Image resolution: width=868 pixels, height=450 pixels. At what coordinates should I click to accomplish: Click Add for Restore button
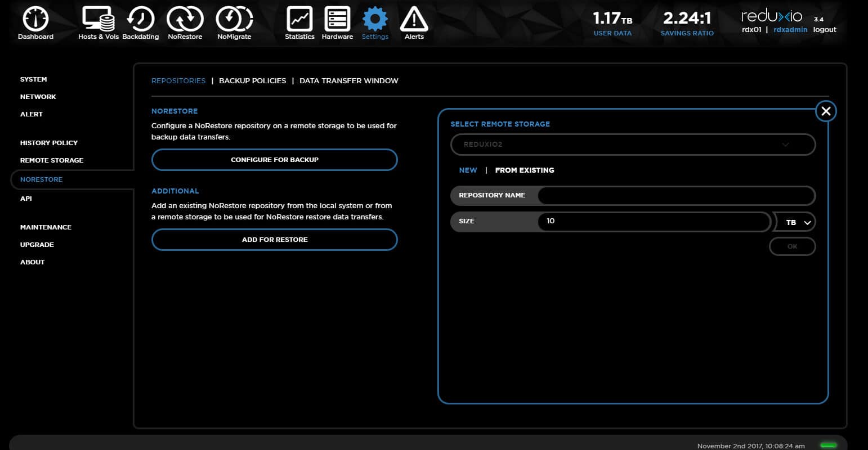click(x=275, y=240)
